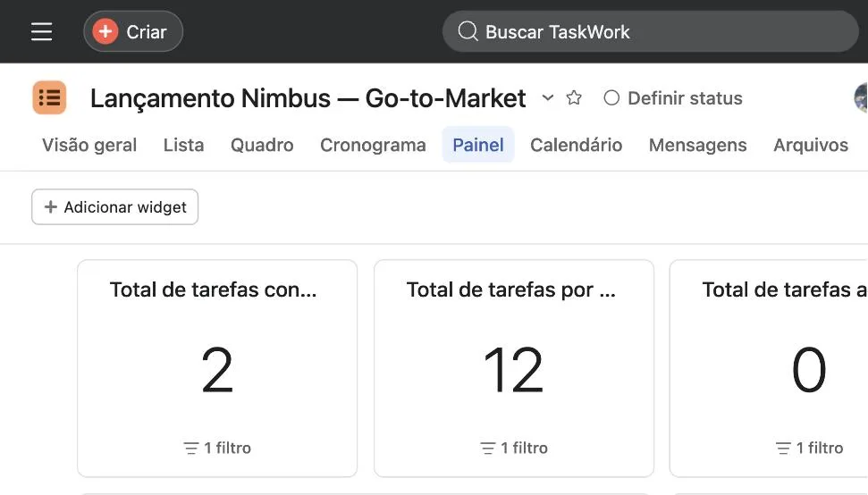Click the number 0 value

click(809, 370)
